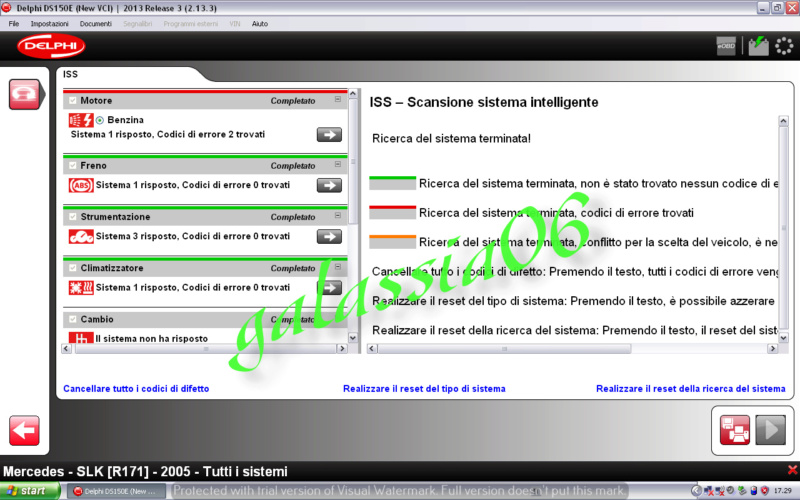This screenshot has height=500, width=800.
Task: Click right arrow of systems list horizontal scrollbar
Action: 342,348
